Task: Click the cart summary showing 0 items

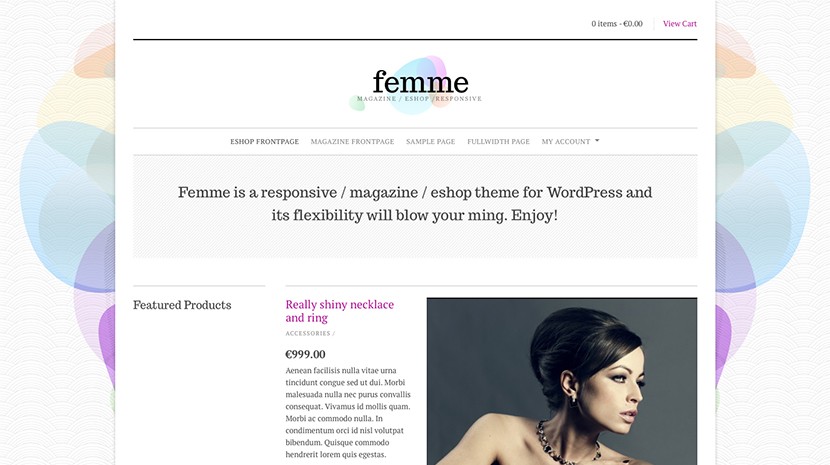Action: 617,24
